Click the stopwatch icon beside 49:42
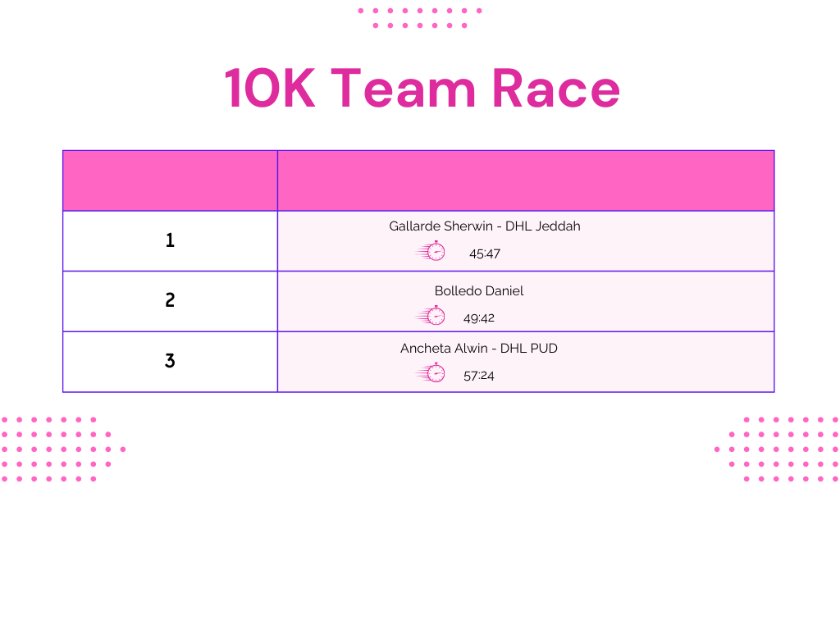 coord(431,316)
